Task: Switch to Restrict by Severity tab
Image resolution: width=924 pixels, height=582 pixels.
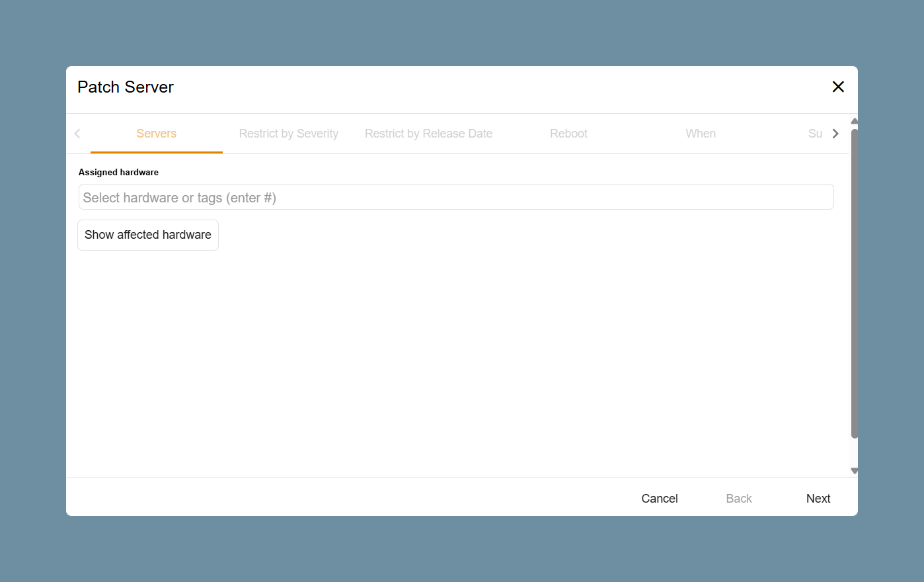Action: tap(289, 134)
